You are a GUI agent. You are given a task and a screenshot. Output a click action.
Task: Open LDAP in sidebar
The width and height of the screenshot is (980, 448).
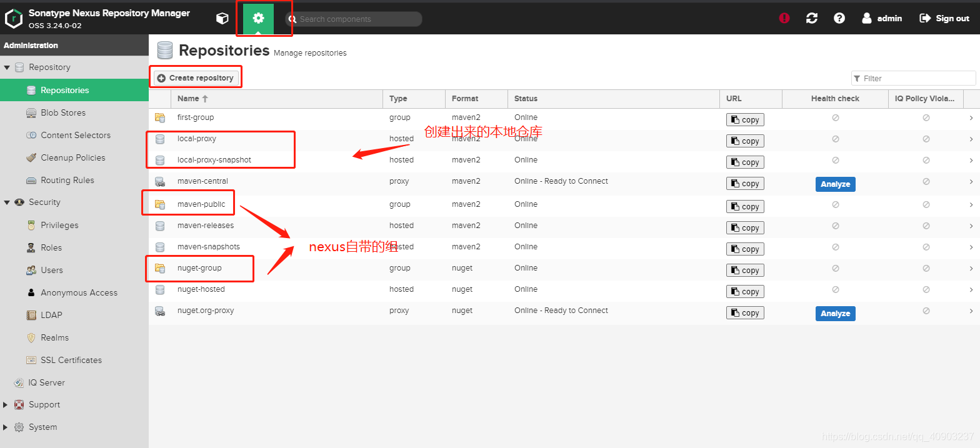[74, 315]
